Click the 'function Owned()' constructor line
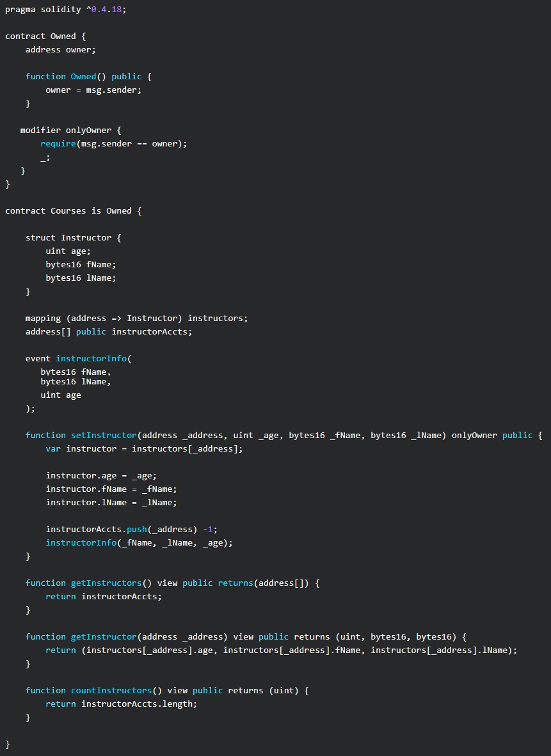This screenshot has height=756, width=551. (88, 77)
